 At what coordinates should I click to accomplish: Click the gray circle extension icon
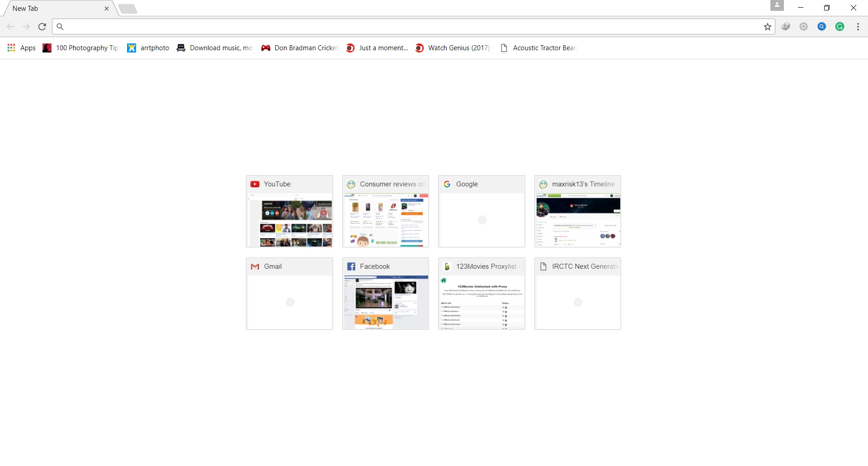point(803,27)
